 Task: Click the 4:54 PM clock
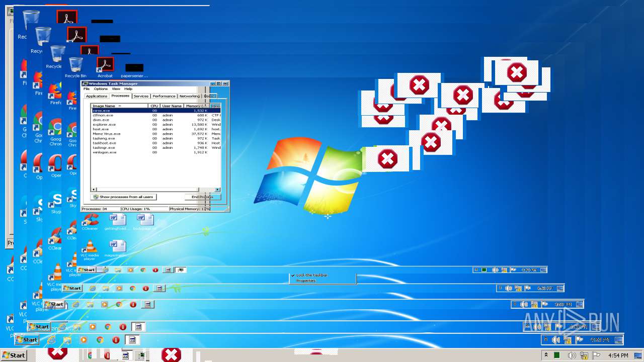618,355
